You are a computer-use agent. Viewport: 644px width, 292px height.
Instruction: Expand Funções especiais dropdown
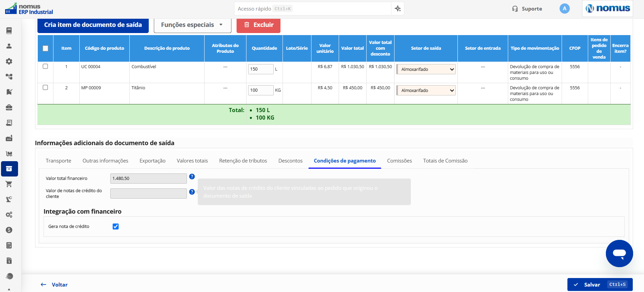[x=192, y=25]
